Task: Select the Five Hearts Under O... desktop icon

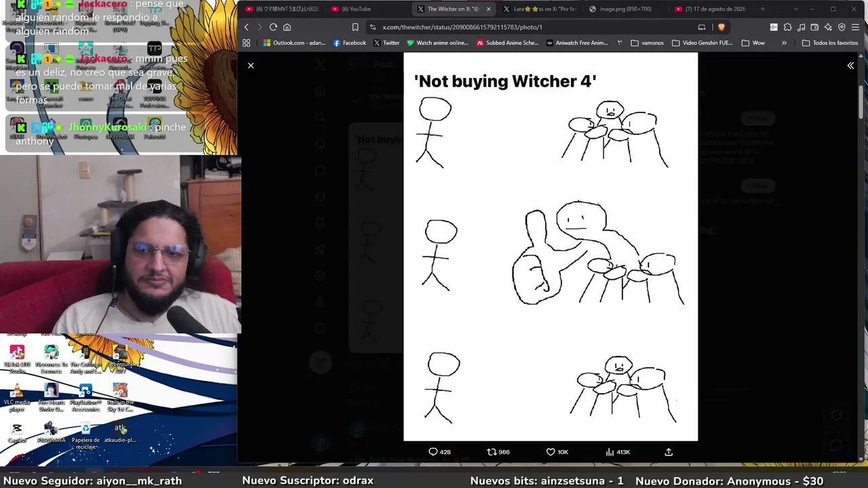Action: (x=51, y=398)
